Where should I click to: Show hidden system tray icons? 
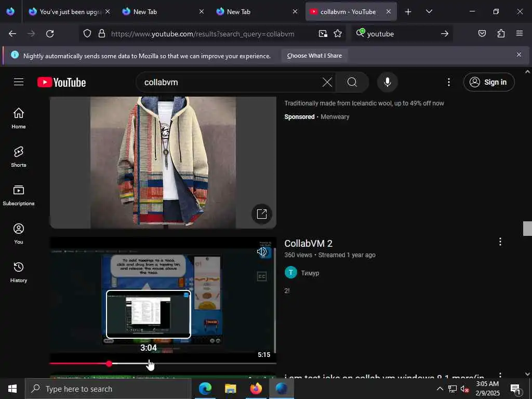tap(440, 389)
